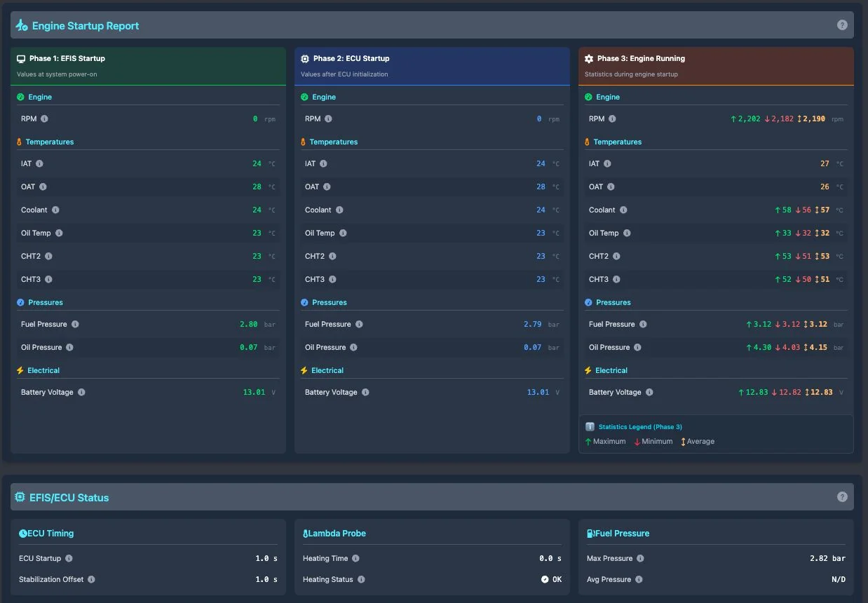Select Phase 3: Engine Running header
Viewport: 868px width, 603px height.
pos(641,59)
